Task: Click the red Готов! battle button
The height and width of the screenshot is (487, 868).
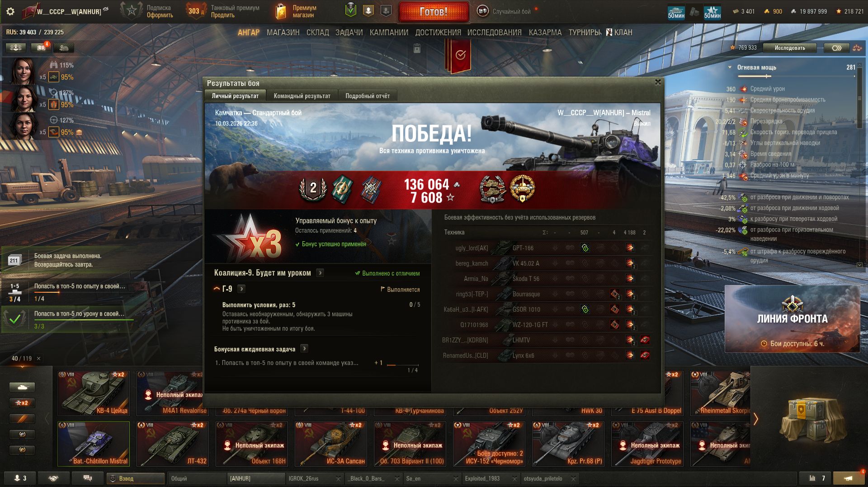Action: click(434, 12)
